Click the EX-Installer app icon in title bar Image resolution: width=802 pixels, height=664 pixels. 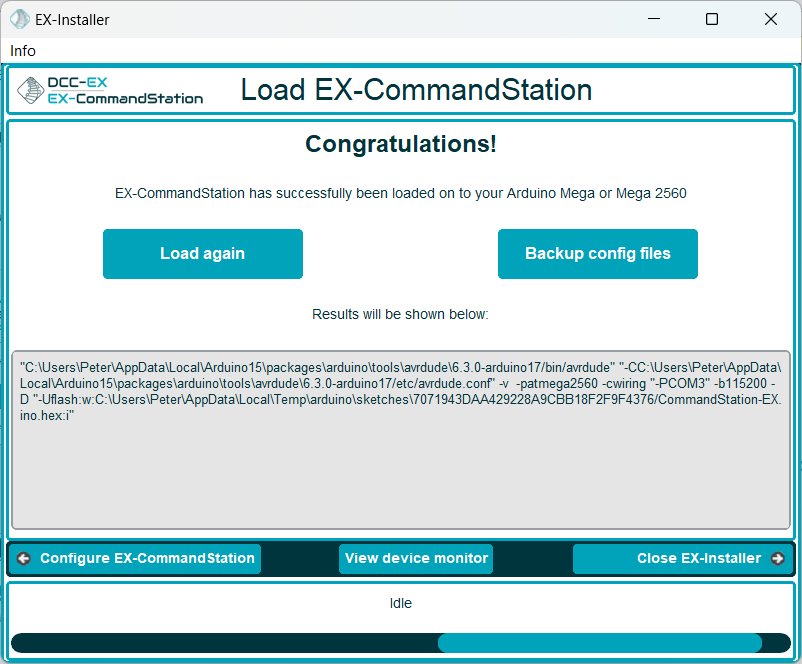click(x=20, y=19)
